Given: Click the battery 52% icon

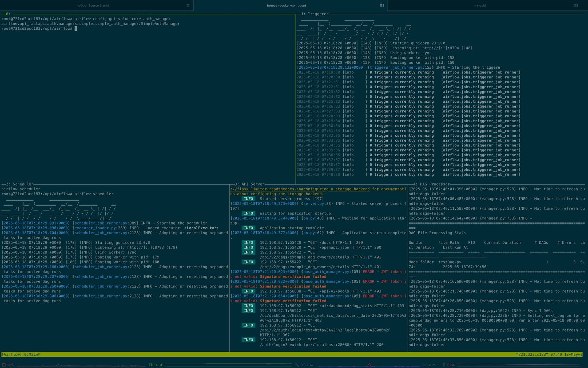Looking at the screenshot, I should coord(444,365).
